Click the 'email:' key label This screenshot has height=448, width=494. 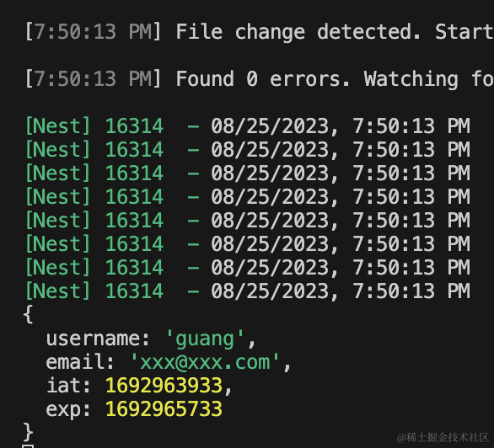click(x=80, y=362)
